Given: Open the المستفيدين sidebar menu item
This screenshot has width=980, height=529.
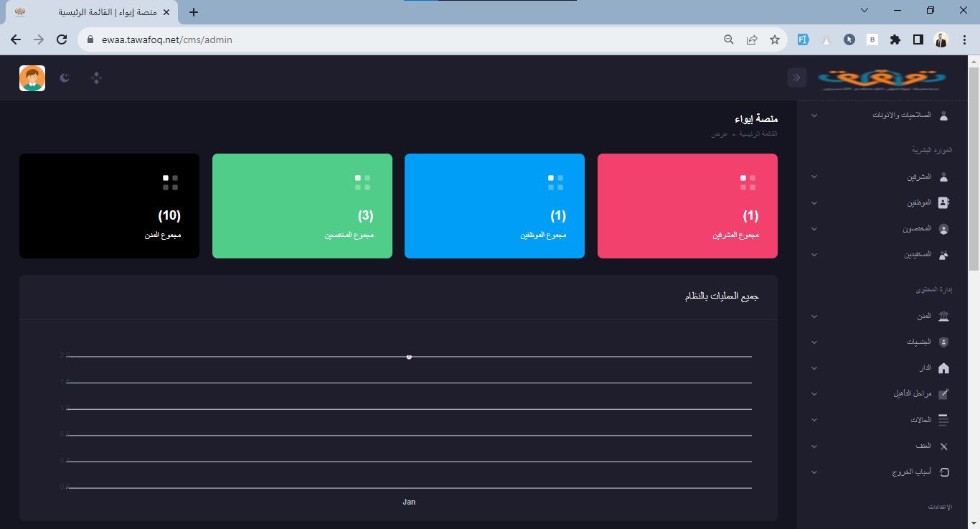Looking at the screenshot, I should tap(918, 254).
